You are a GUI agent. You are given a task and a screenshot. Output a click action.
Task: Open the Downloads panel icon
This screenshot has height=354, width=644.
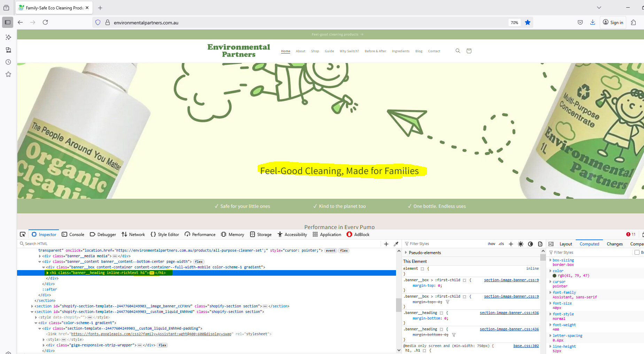click(x=592, y=22)
